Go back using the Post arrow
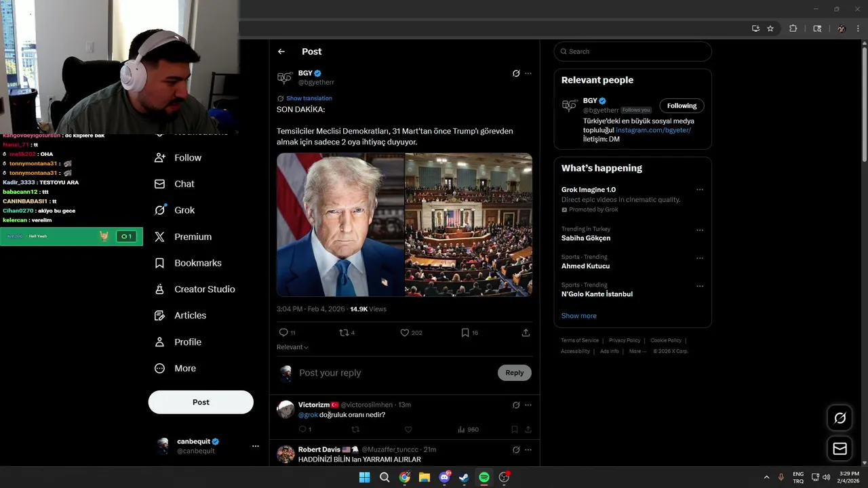868x488 pixels. [281, 52]
